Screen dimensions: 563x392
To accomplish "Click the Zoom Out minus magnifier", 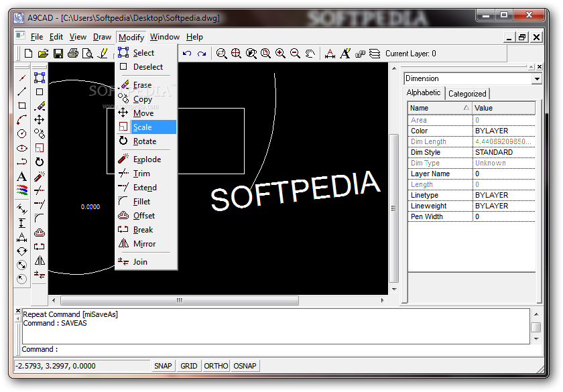I will pyautogui.click(x=295, y=54).
